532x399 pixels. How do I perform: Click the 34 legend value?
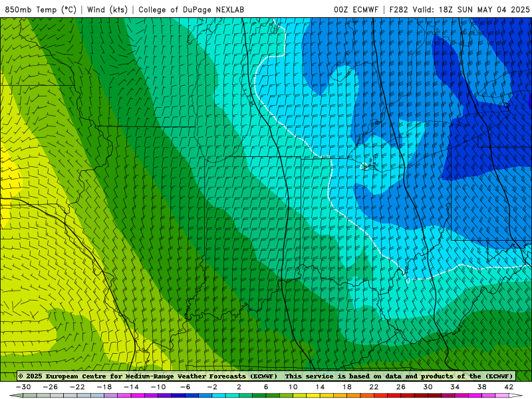(455, 387)
